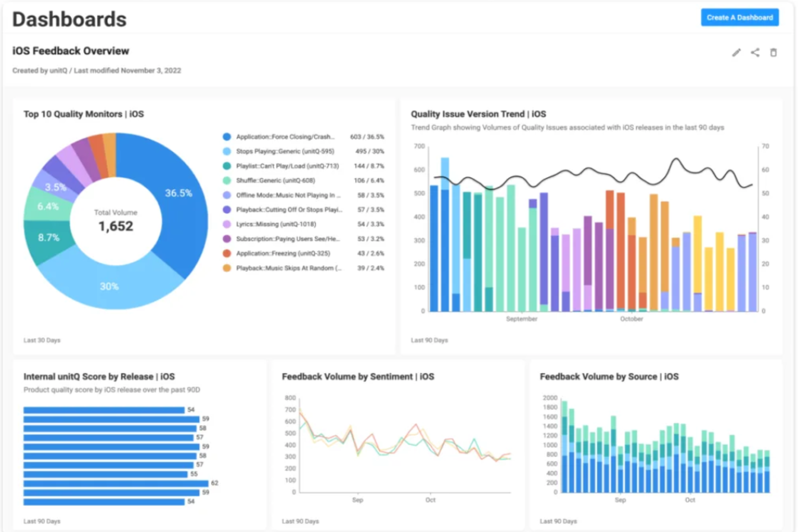
Task: Click the Oct label in source chart
Action: coord(690,500)
